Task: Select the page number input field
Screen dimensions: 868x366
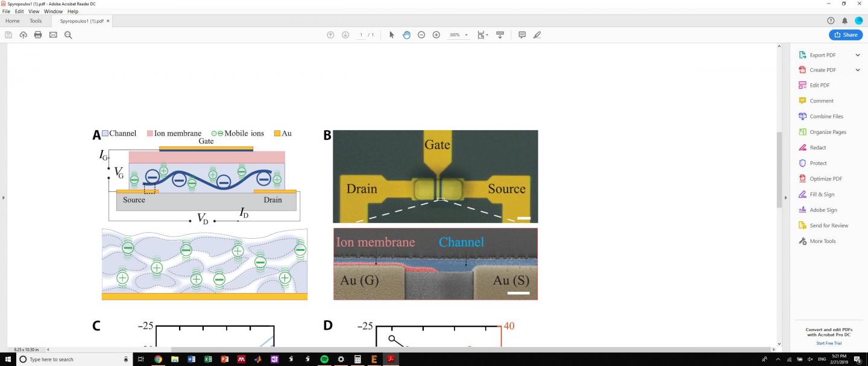Action: pos(361,34)
